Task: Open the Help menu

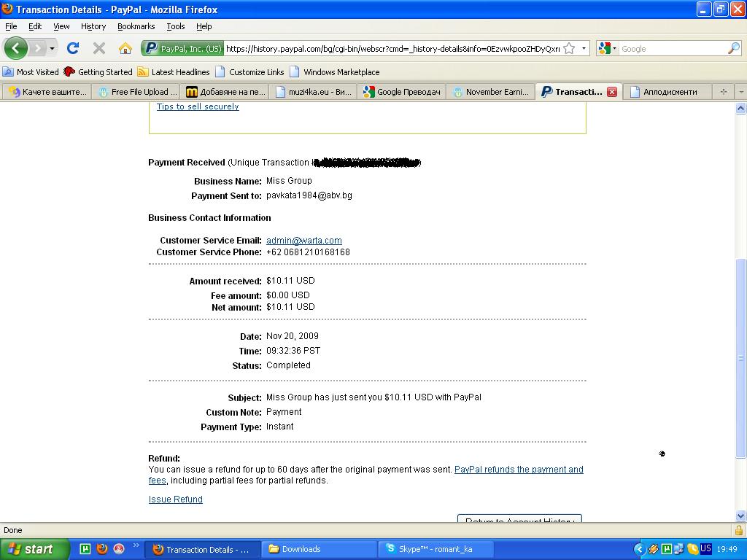Action: click(204, 26)
